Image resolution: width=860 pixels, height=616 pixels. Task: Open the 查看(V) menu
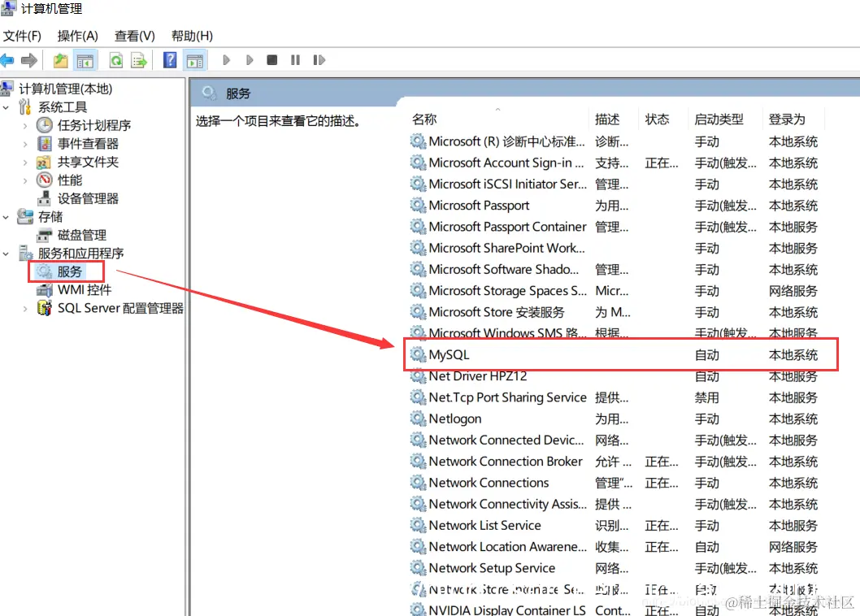135,37
